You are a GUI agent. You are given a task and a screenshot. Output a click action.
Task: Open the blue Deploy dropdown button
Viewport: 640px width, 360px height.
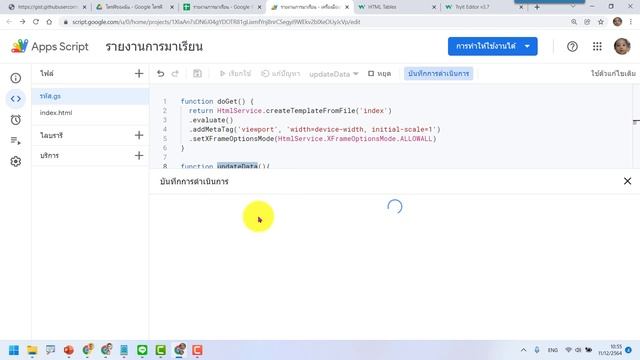(492, 46)
